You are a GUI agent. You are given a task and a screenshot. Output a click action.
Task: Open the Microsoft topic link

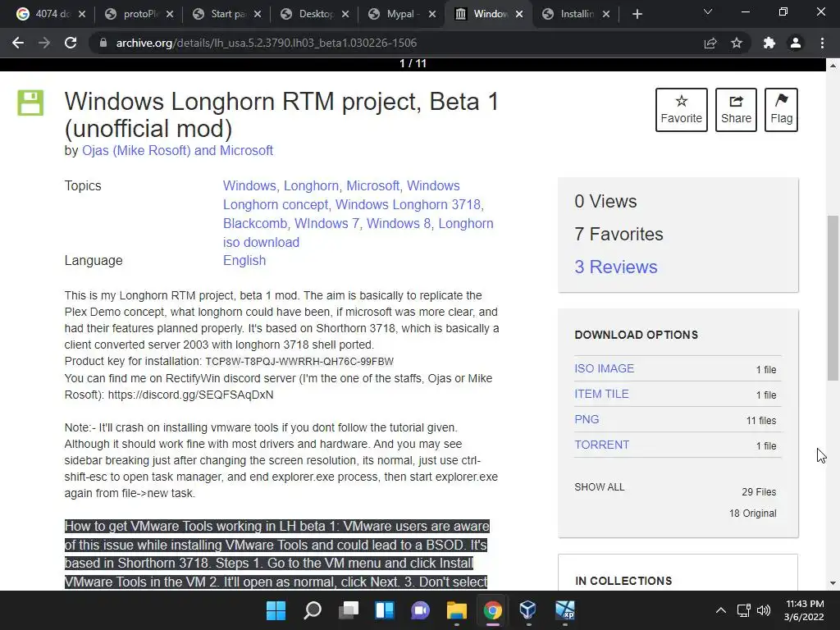tap(373, 186)
